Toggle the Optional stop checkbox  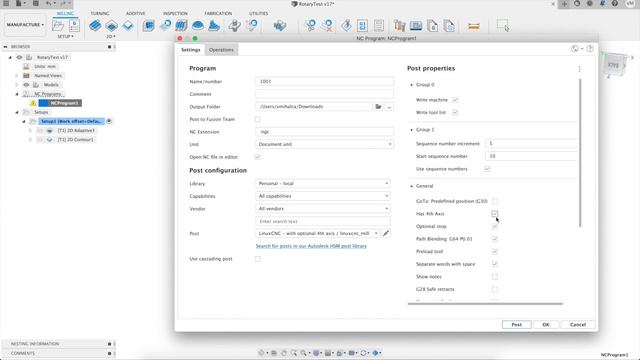tap(495, 226)
